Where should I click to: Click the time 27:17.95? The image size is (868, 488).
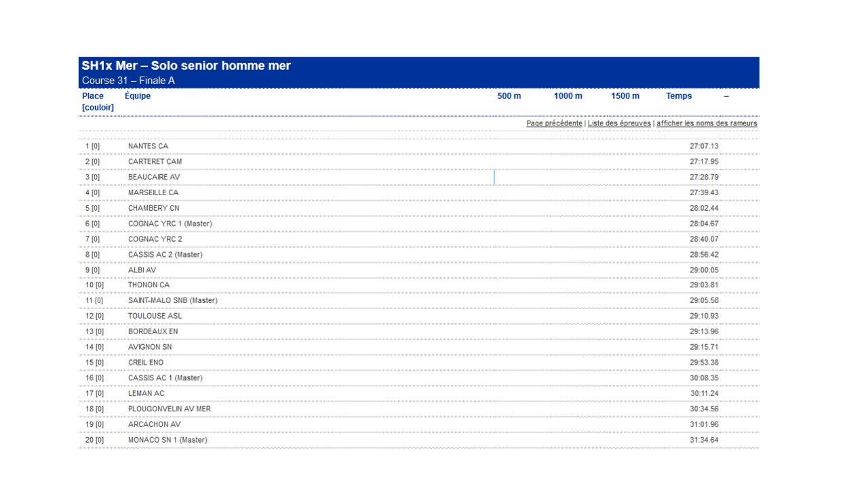[704, 162]
